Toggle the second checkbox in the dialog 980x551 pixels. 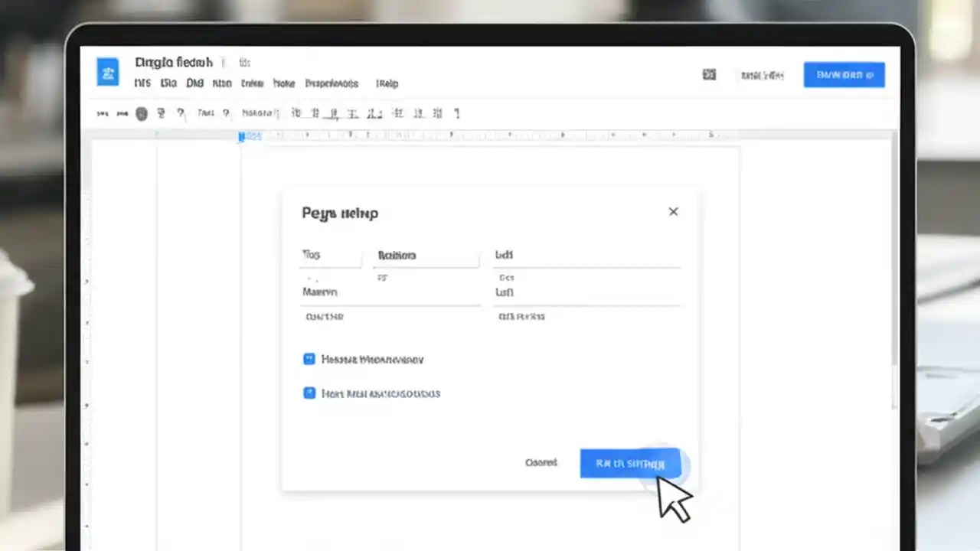click(309, 393)
